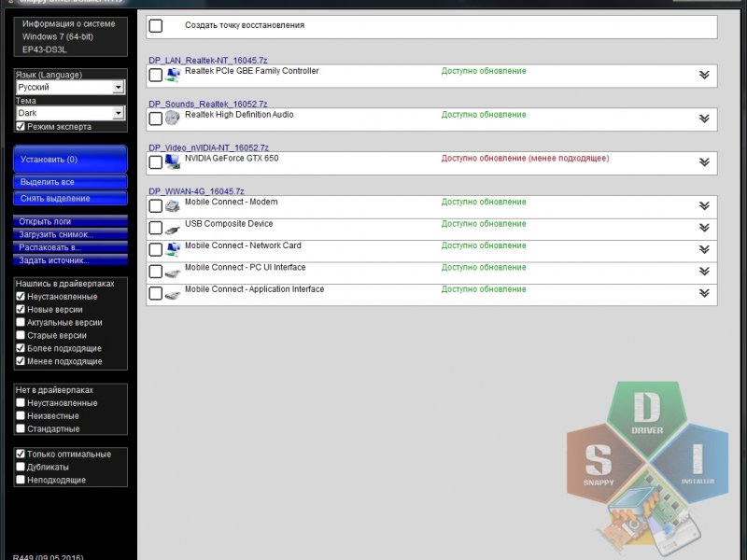Screen dimensions: 747x560
Task: Enable the 'Старые версии' filter checkbox
Action: pos(21,335)
